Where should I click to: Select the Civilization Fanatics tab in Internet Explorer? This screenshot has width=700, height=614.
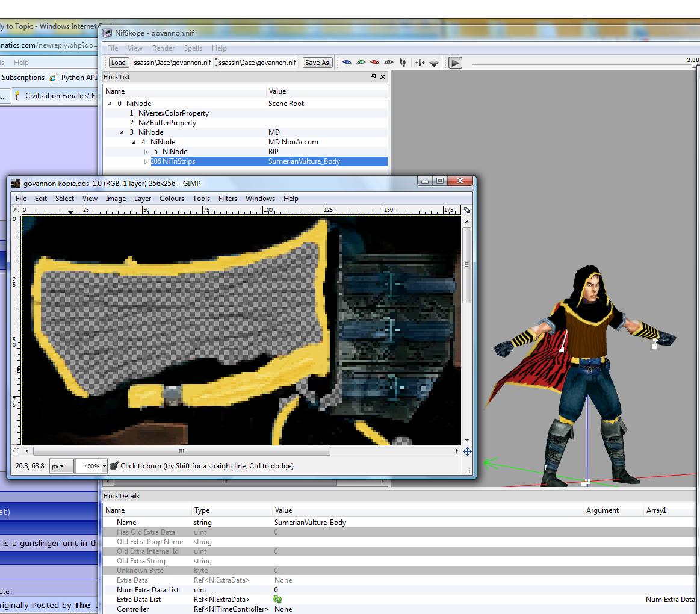[x=55, y=96]
